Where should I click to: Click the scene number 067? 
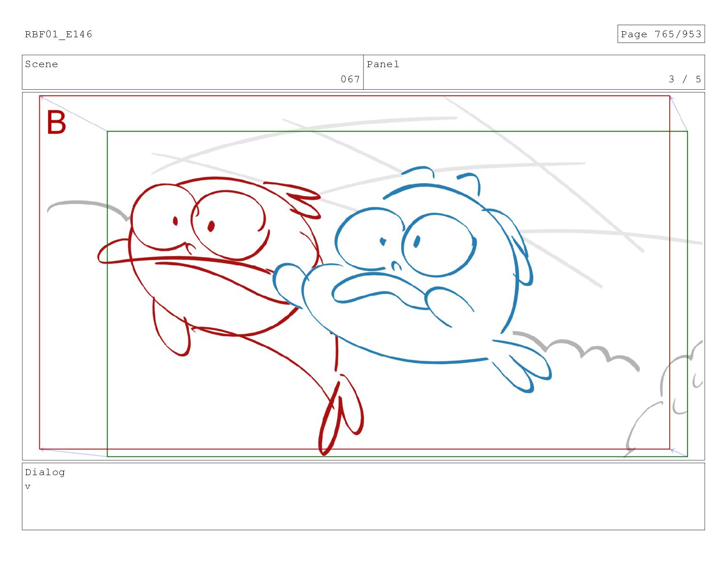pos(350,79)
